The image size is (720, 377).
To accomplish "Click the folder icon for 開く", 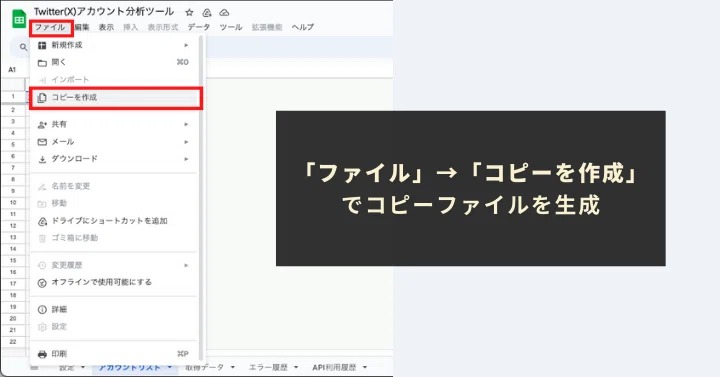I will pyautogui.click(x=42, y=62).
